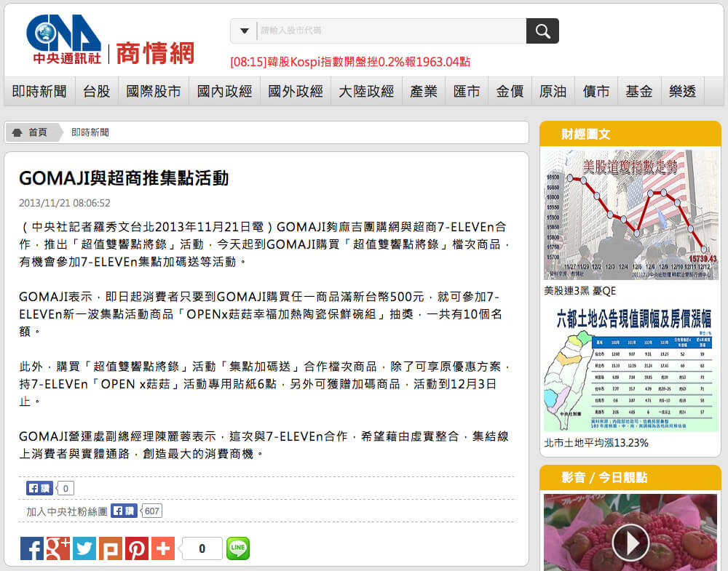Viewport: 728px width, 571px height.
Task: Open the 北市土地平均漲13.23% link
Action: coord(596,443)
